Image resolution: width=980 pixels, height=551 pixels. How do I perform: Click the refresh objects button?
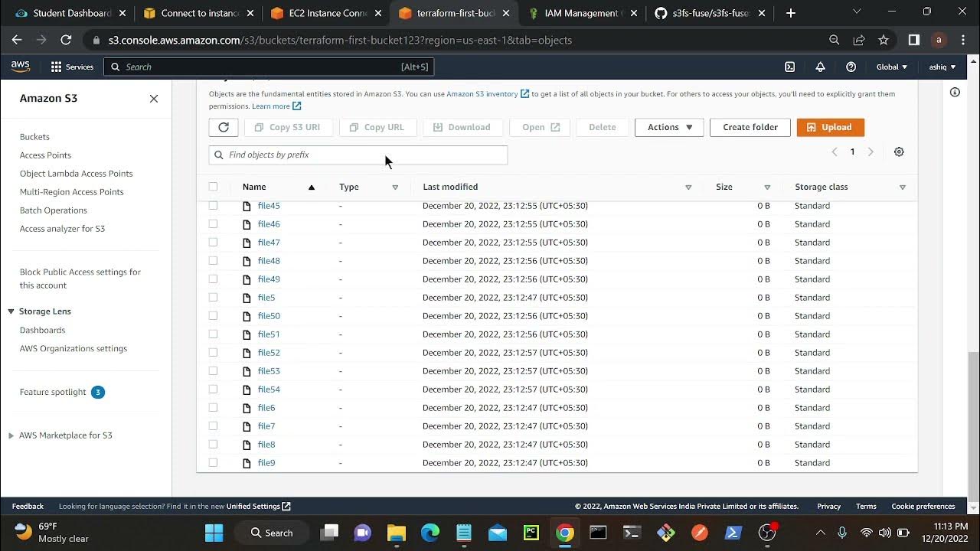coord(224,127)
